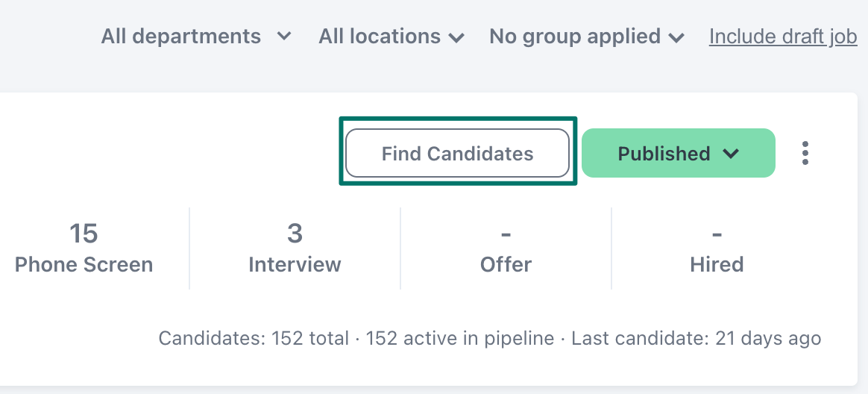Click the chevron beside All locations
Screen dimensions: 868x394
click(456, 37)
